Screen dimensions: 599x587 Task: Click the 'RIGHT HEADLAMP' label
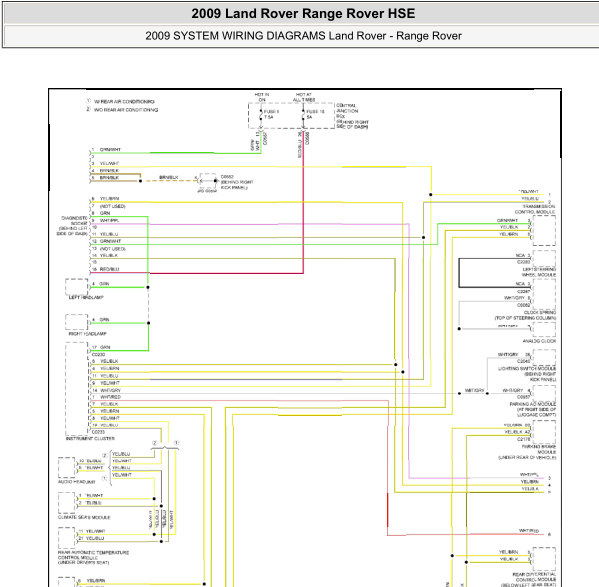pyautogui.click(x=87, y=334)
